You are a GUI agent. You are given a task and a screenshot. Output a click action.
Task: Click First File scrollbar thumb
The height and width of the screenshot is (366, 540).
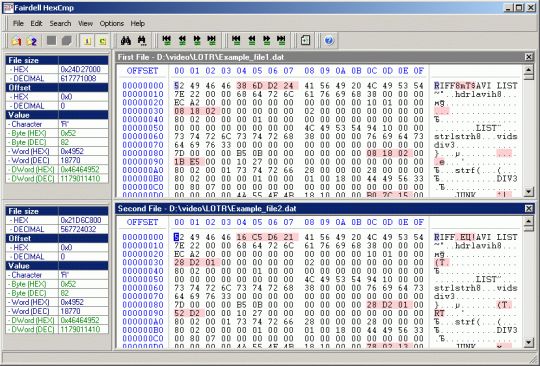[528, 77]
